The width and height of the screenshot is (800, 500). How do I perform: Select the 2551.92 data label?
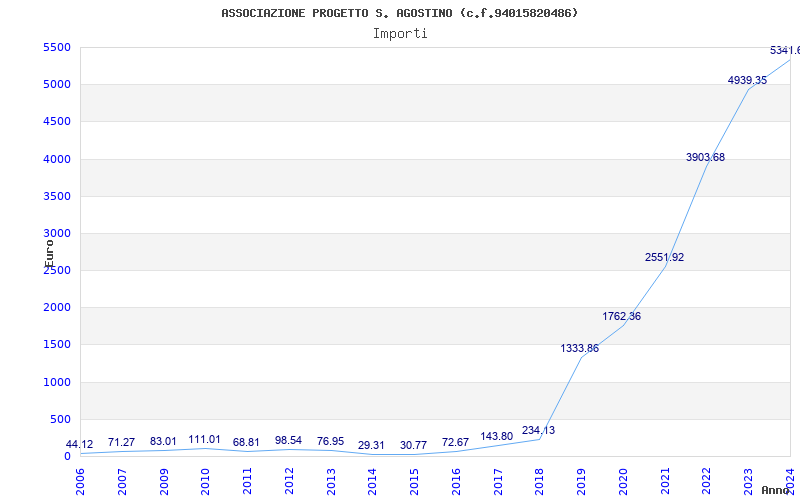tap(664, 257)
